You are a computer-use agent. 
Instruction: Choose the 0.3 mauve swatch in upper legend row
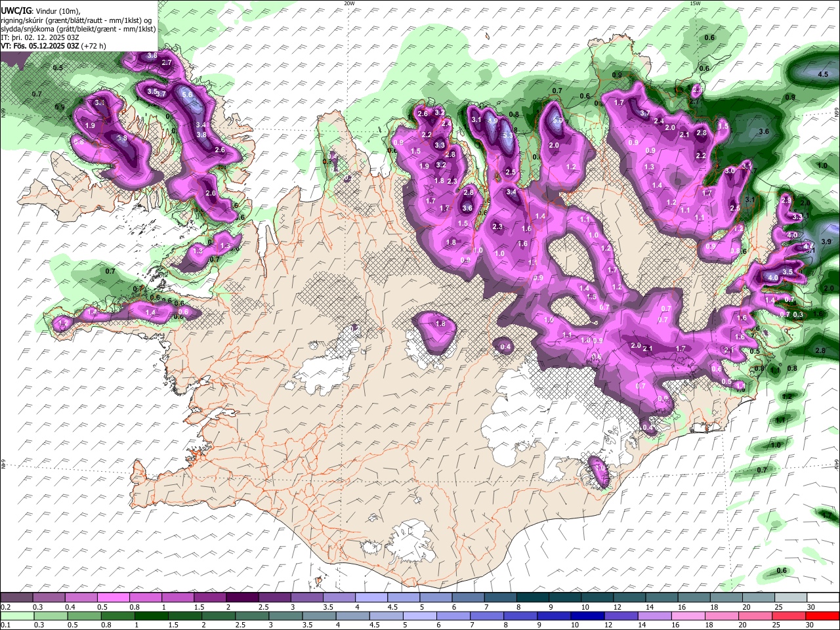click(49, 598)
